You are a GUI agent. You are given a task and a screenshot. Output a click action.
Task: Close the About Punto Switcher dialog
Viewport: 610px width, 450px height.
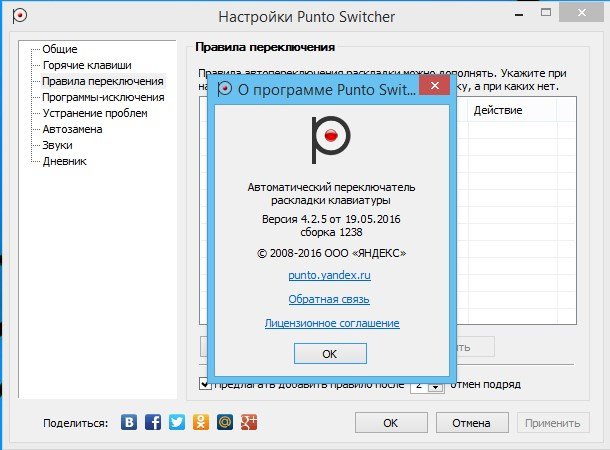[435, 85]
